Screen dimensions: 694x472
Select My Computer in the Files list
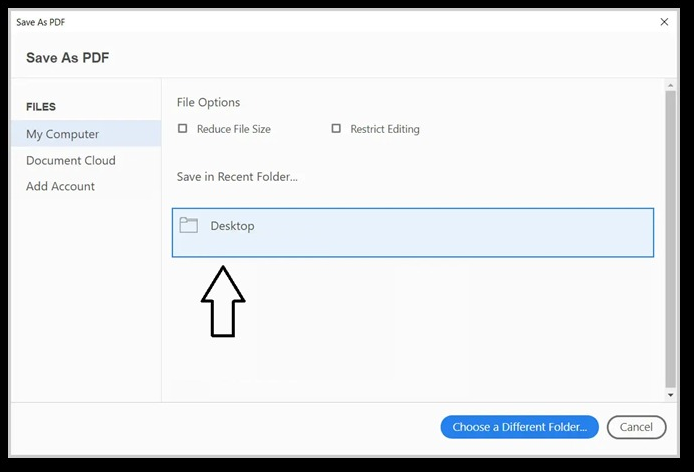(62, 134)
